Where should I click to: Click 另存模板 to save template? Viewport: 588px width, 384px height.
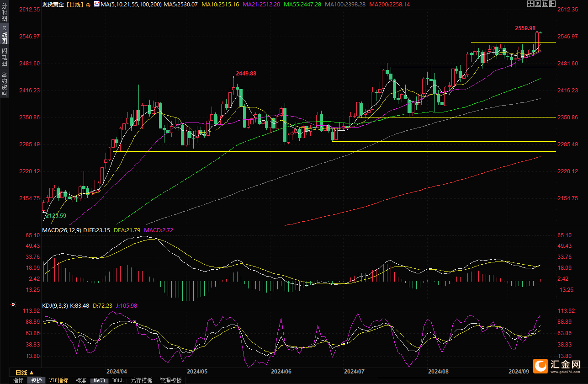pyautogui.click(x=141, y=380)
